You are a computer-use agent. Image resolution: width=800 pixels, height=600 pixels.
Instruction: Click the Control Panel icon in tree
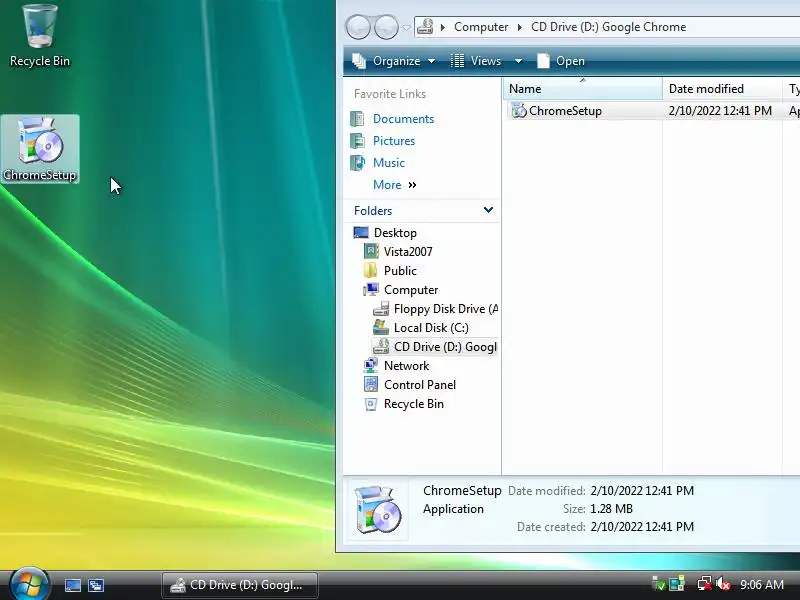point(371,384)
